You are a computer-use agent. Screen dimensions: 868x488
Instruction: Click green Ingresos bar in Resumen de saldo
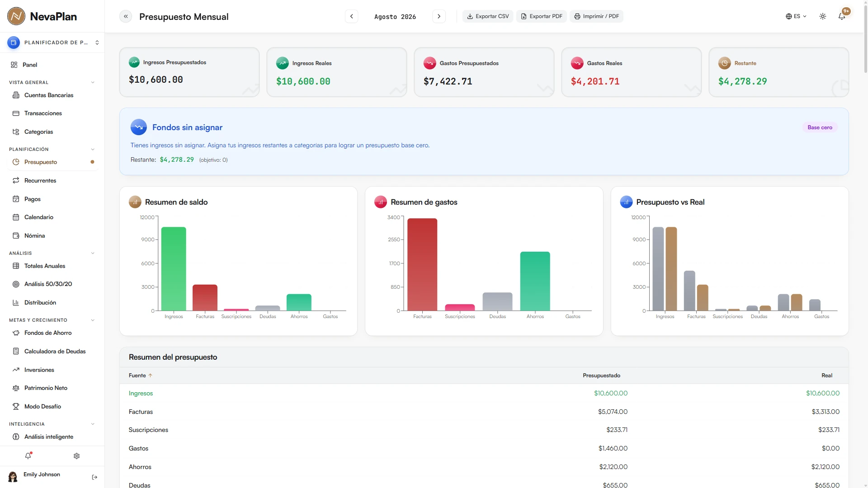click(174, 269)
